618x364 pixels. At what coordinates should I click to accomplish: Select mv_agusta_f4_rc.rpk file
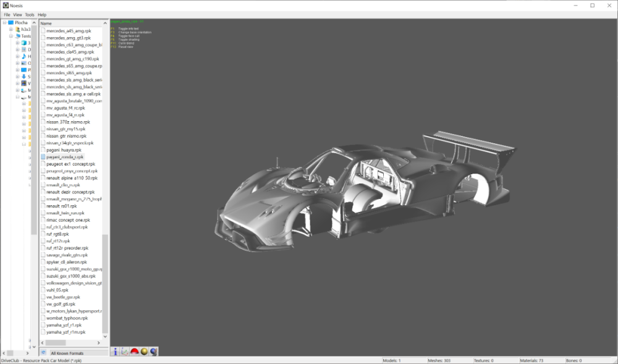[66, 108]
